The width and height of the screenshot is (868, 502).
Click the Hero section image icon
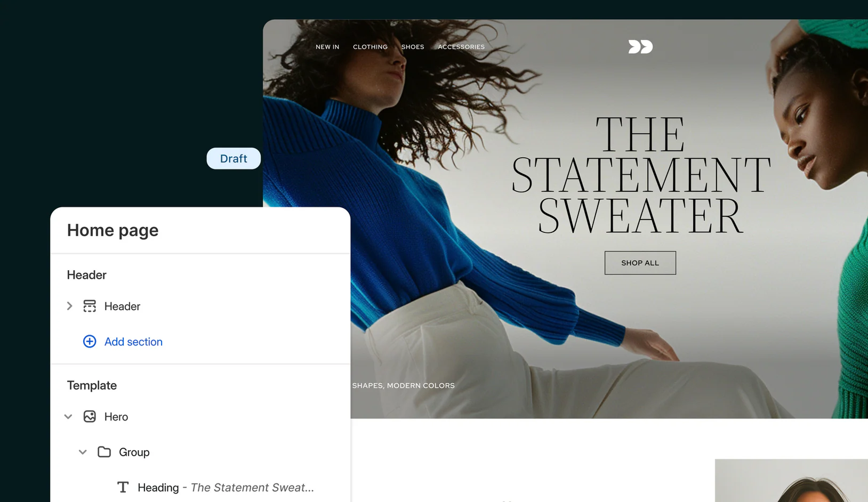coord(90,417)
